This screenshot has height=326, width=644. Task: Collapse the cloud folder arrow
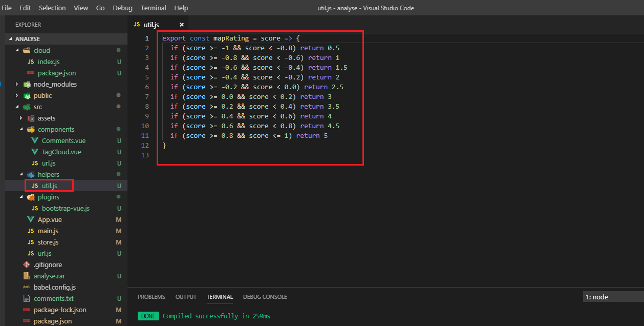tap(17, 50)
